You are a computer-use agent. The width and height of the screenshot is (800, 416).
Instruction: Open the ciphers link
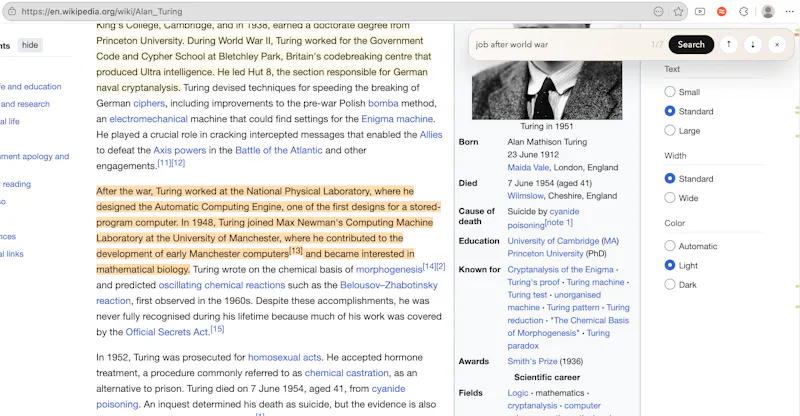point(149,103)
